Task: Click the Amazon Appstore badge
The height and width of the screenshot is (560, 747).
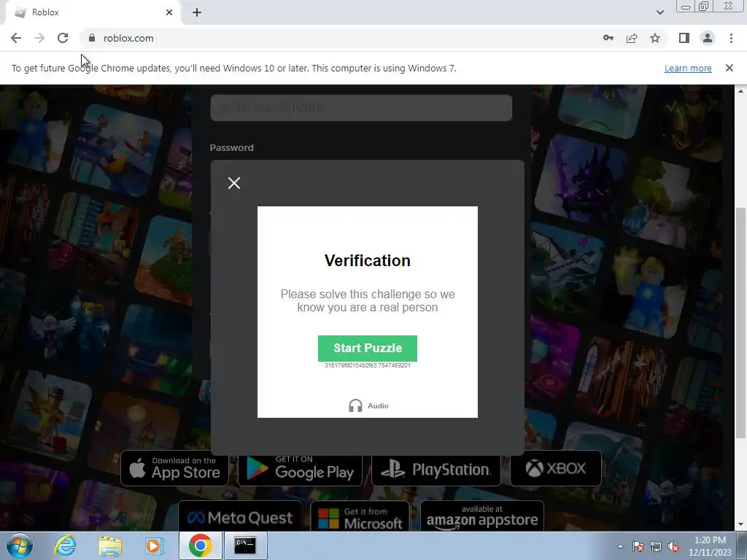Action: [482, 517]
